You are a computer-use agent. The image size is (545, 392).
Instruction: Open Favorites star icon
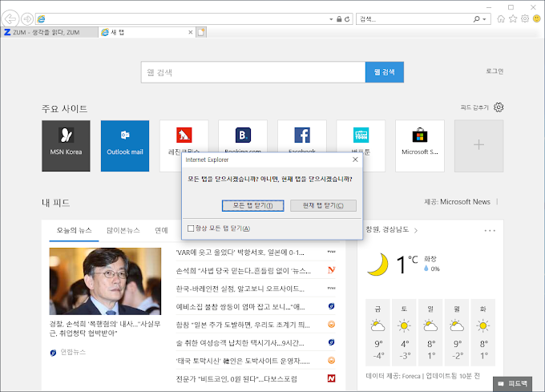pyautogui.click(x=513, y=18)
